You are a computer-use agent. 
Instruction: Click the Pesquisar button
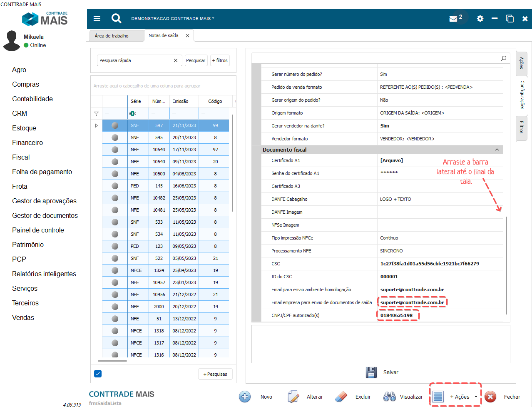pyautogui.click(x=196, y=60)
